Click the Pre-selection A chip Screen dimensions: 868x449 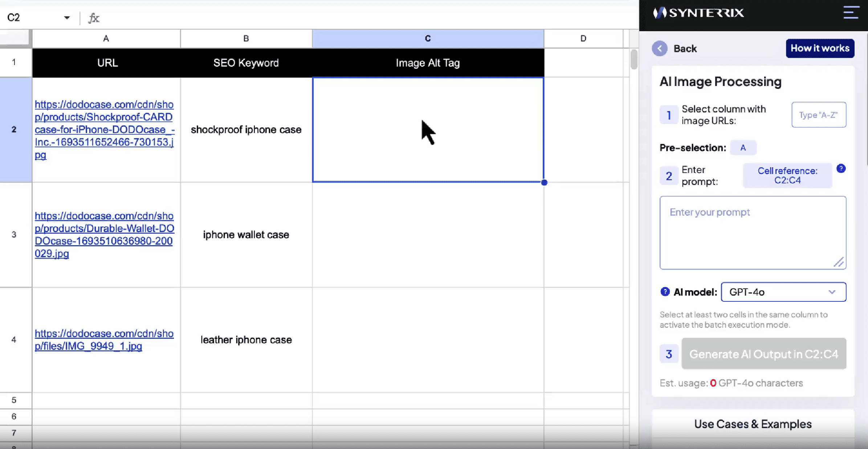click(x=743, y=148)
